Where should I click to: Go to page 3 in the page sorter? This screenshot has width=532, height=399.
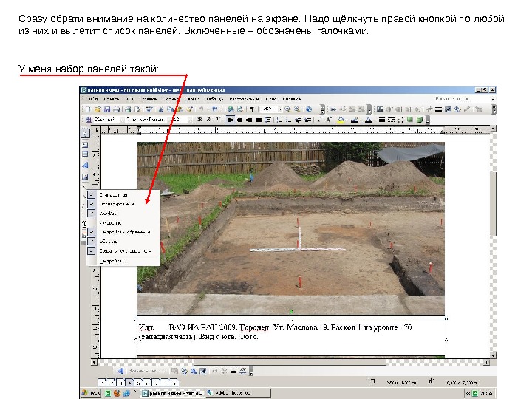click(x=120, y=383)
